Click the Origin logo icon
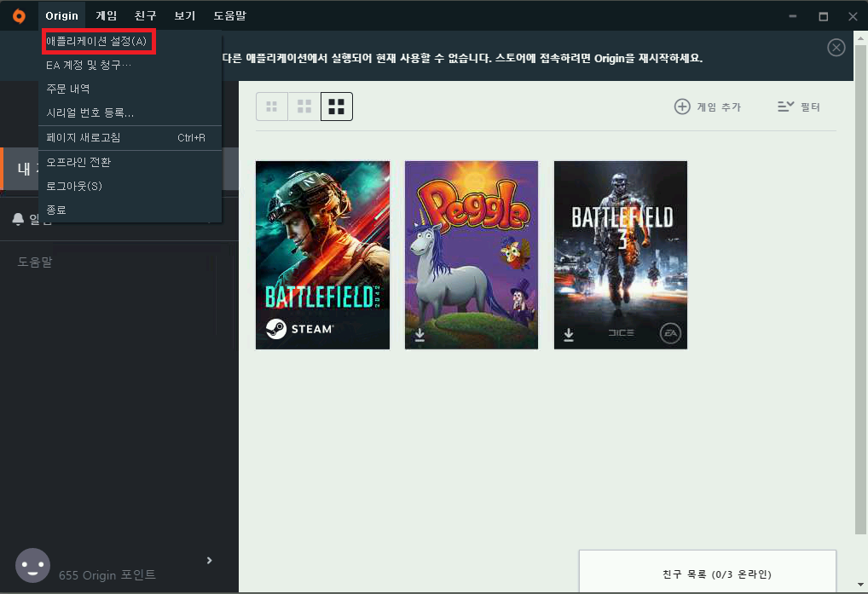The height and width of the screenshot is (594, 868). click(x=19, y=16)
